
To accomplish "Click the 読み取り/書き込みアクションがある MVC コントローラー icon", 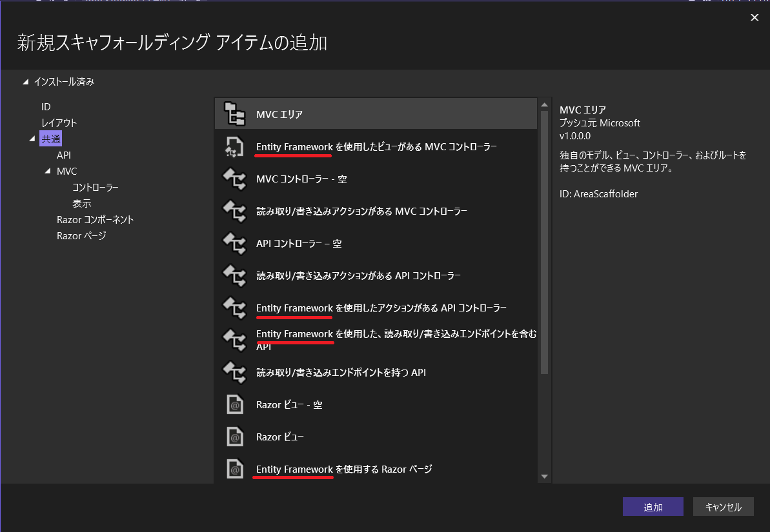I will click(235, 211).
